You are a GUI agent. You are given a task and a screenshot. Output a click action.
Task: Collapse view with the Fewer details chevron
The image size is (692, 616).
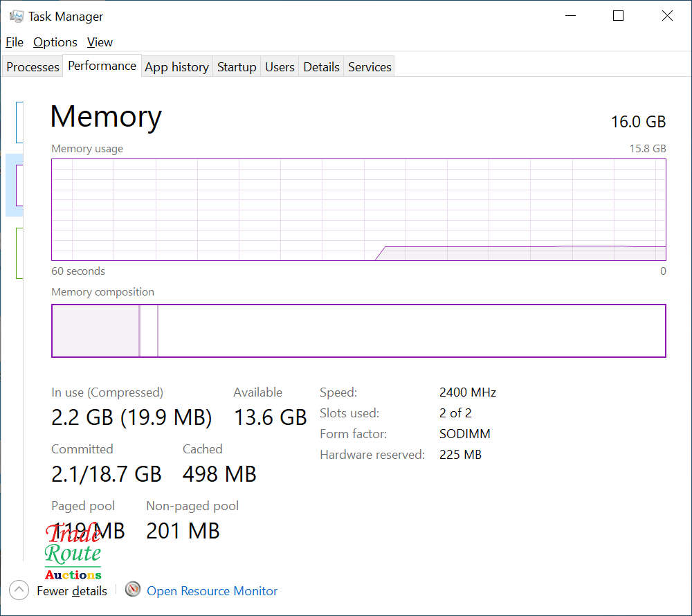click(x=19, y=590)
